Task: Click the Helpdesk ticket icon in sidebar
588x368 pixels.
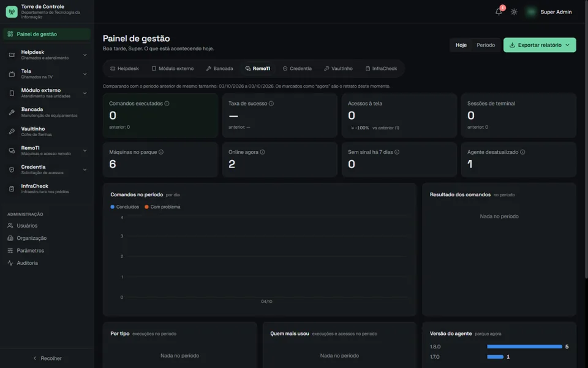Action: tap(12, 55)
